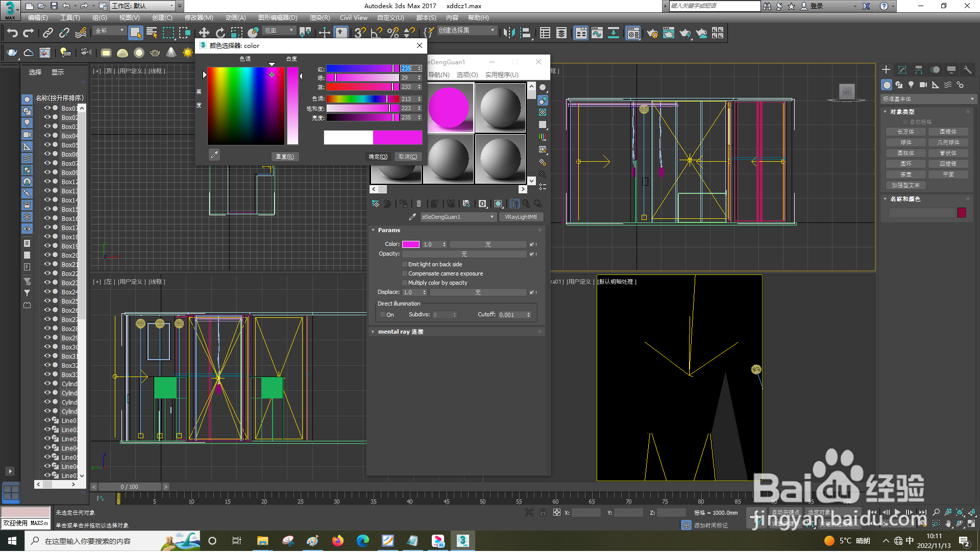Click the trash Reset Map/Mtl icon
Screen dimensions: 980x552
(419, 204)
